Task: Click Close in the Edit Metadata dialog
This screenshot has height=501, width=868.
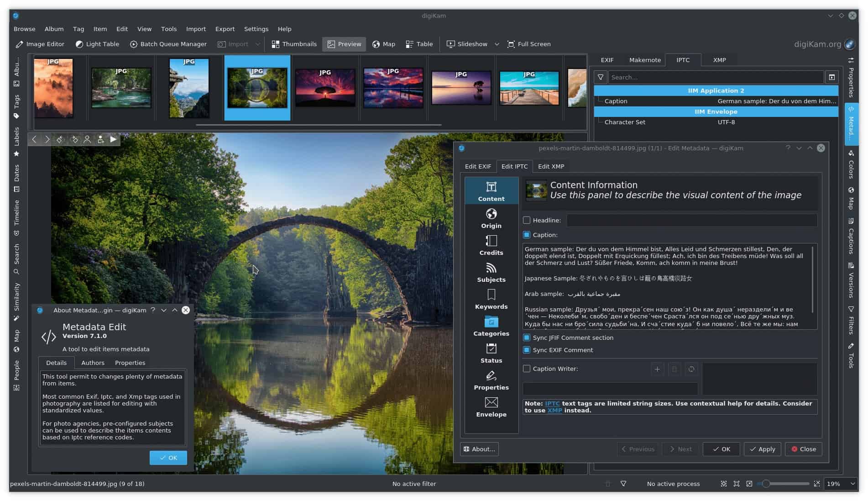Action: click(x=804, y=449)
